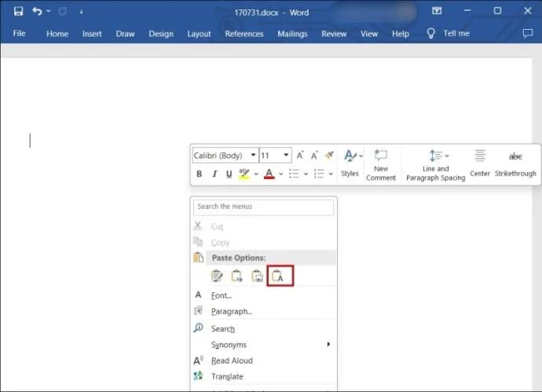Open the Help tab
The image size is (542, 392).
coord(401,34)
